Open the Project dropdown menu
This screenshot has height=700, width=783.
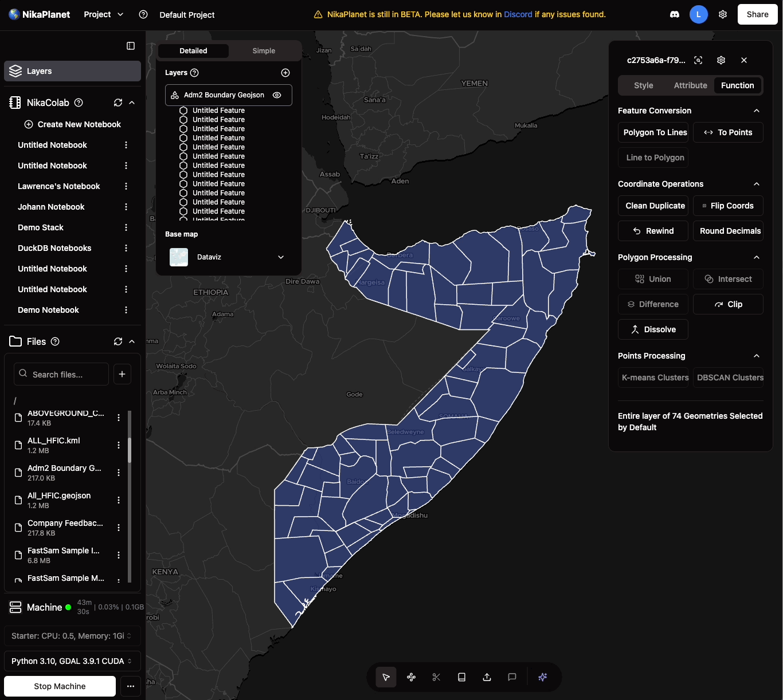click(x=103, y=14)
